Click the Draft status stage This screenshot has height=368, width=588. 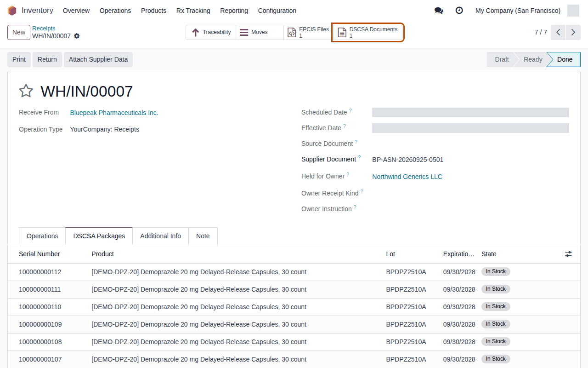click(502, 59)
